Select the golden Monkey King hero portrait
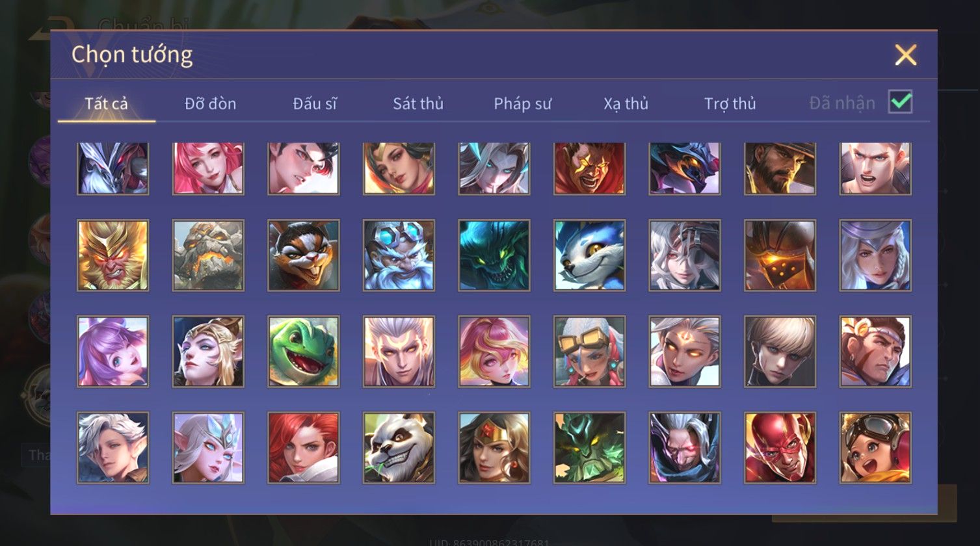 (113, 255)
